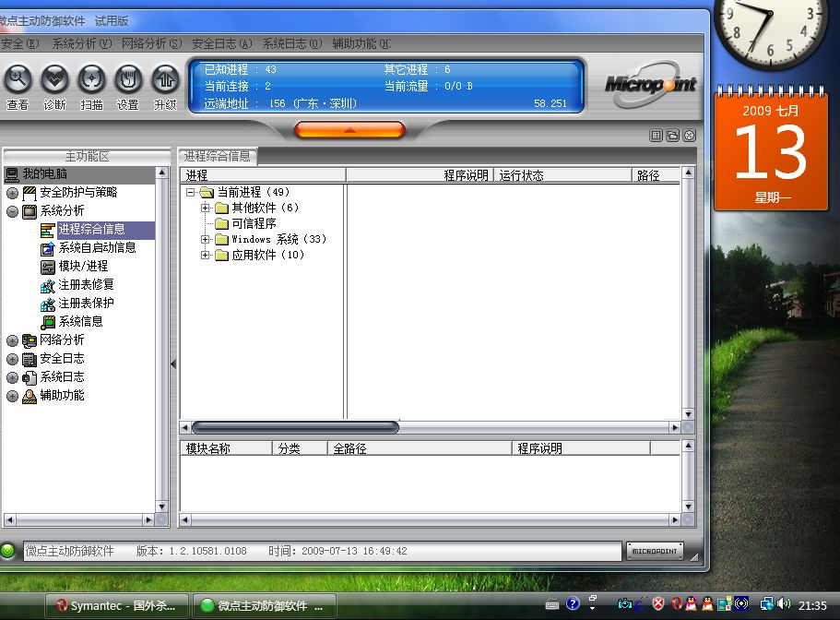Select the 系统自启动信息 icon in the sidebar
The width and height of the screenshot is (840, 620).
click(x=48, y=248)
